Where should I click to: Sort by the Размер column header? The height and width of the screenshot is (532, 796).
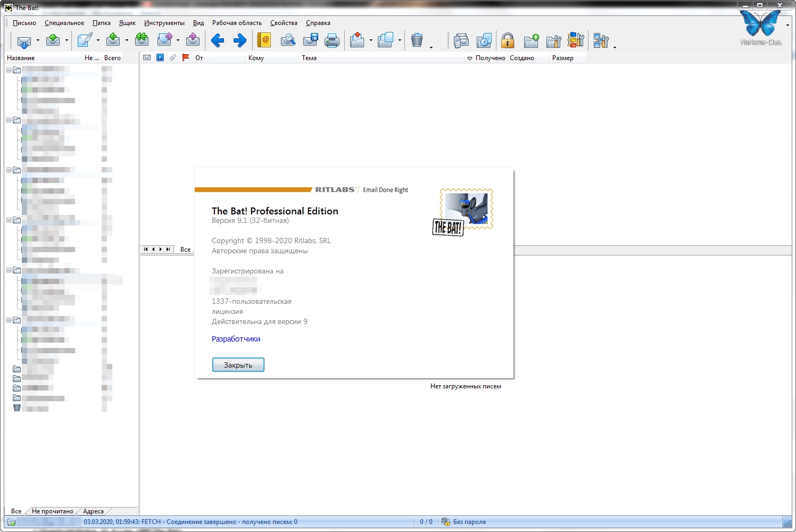[568, 58]
